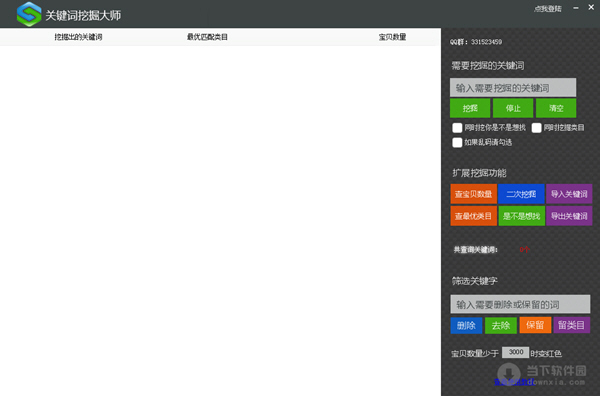Click the 挖掘出的关键词 column header
Image resolution: width=600 pixels, height=396 pixels.
[x=78, y=37]
